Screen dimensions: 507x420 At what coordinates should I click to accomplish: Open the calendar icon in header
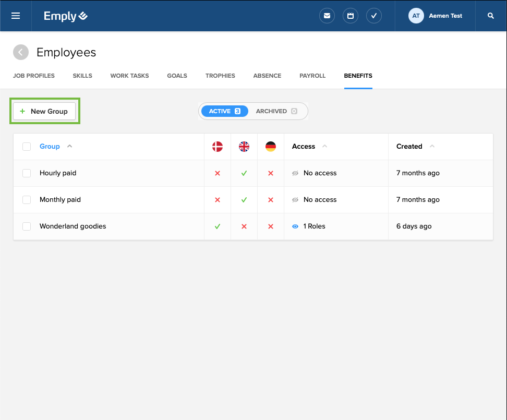[x=351, y=16]
